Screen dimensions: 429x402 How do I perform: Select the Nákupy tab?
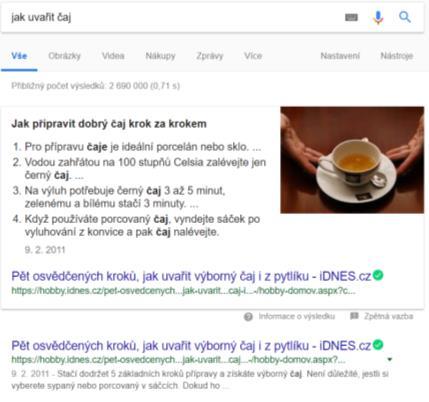(160, 56)
